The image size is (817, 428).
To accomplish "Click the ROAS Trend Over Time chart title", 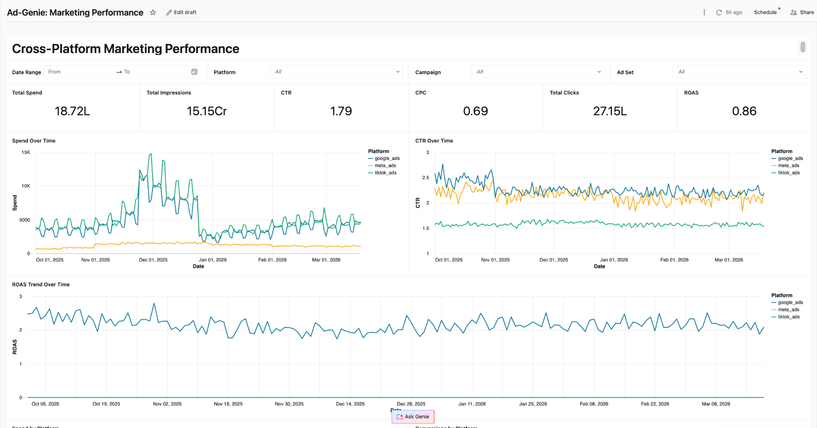I will [41, 285].
